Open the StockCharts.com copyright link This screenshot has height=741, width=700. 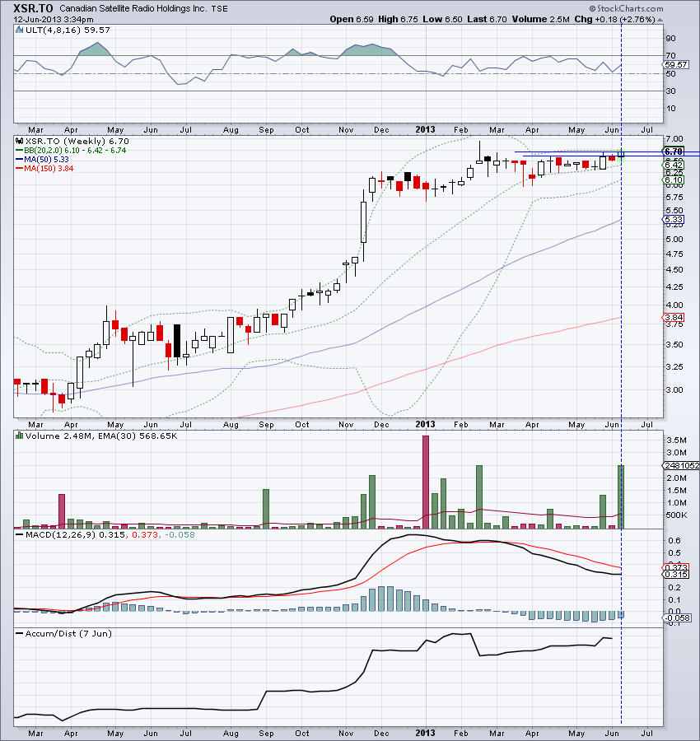(x=626, y=8)
